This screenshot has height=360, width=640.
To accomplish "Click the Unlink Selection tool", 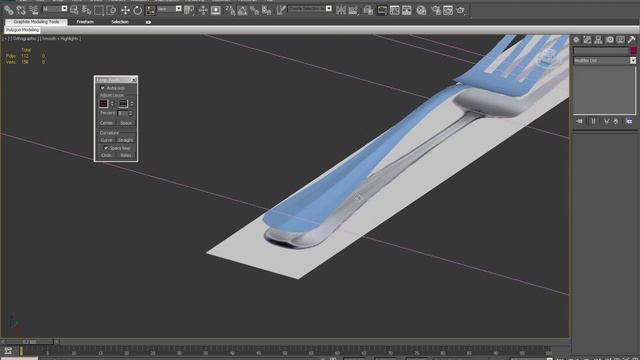I will 21,10.
